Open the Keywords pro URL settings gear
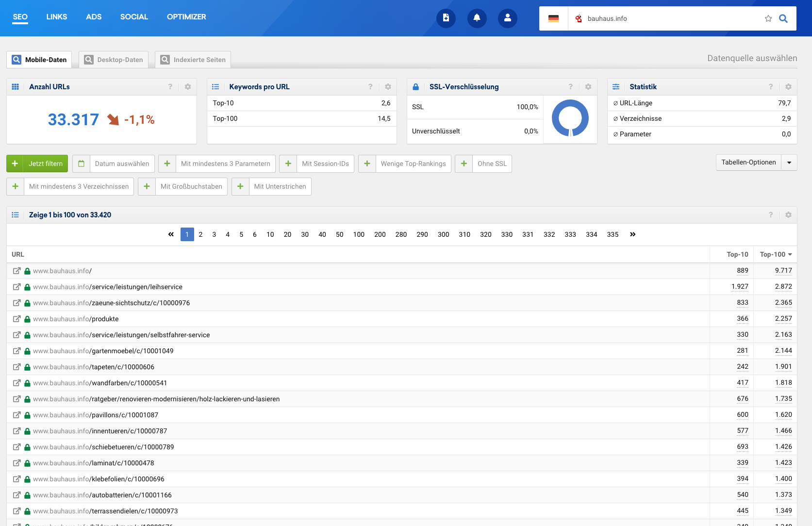 click(388, 87)
